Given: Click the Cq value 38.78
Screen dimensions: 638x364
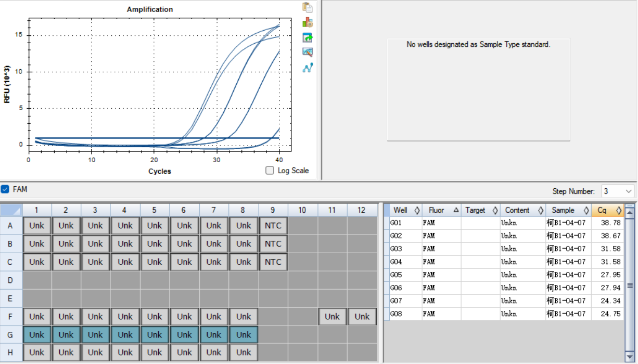Looking at the screenshot, I should pyautogui.click(x=610, y=223).
